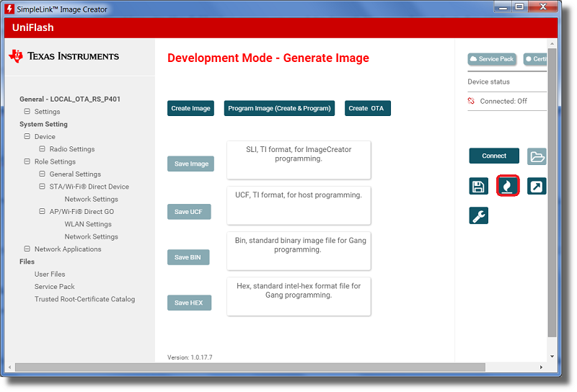577x392 pixels.
Task: Click the open folder icon
Action: coord(537,156)
